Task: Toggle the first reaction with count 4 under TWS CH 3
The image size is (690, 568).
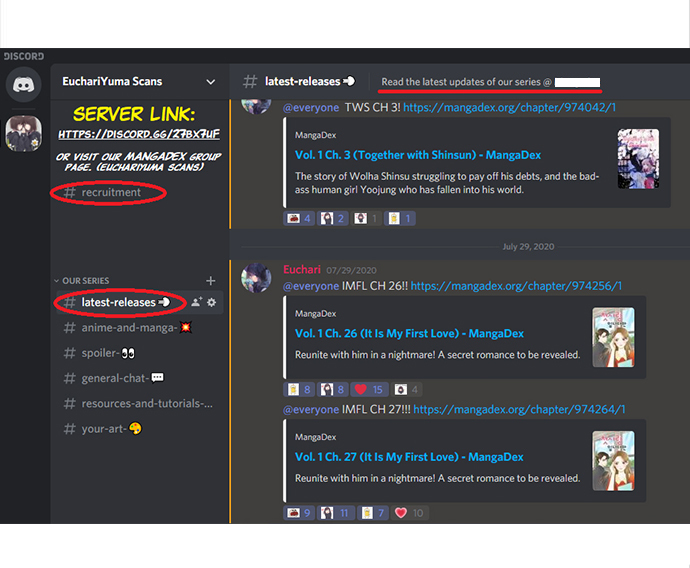Action: [x=300, y=218]
